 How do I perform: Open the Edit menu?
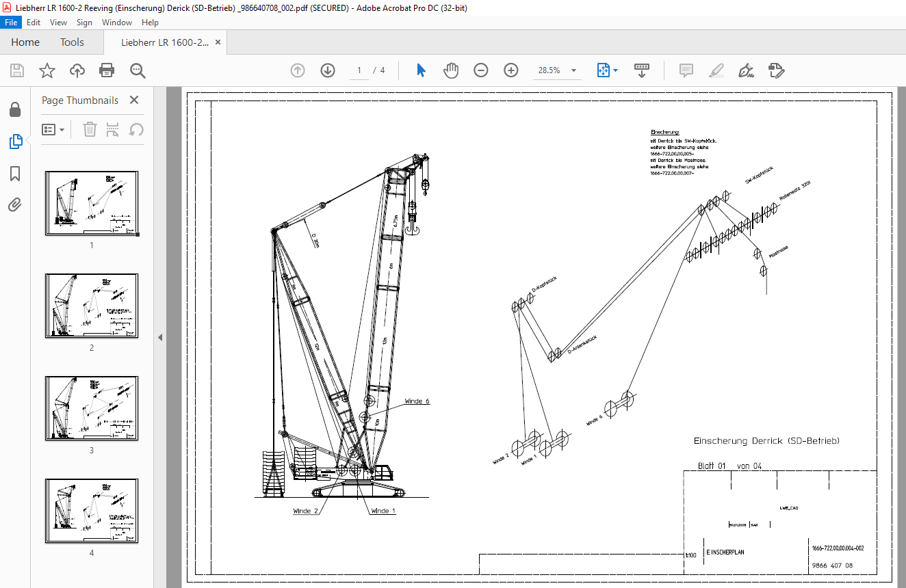(34, 23)
